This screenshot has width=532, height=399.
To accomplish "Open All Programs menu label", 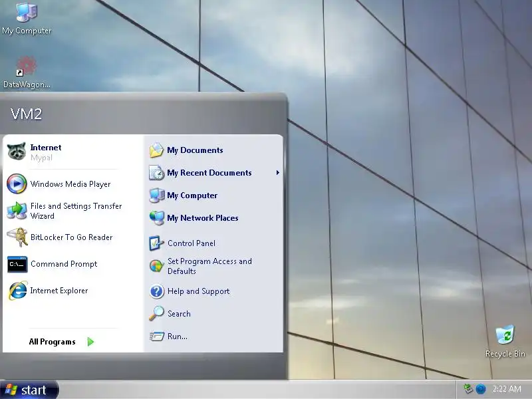I will [53, 342].
